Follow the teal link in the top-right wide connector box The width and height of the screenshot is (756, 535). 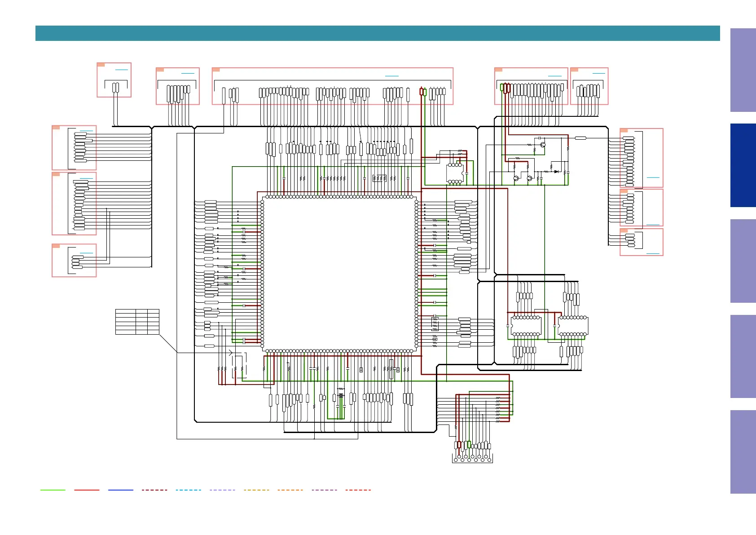tap(555, 76)
